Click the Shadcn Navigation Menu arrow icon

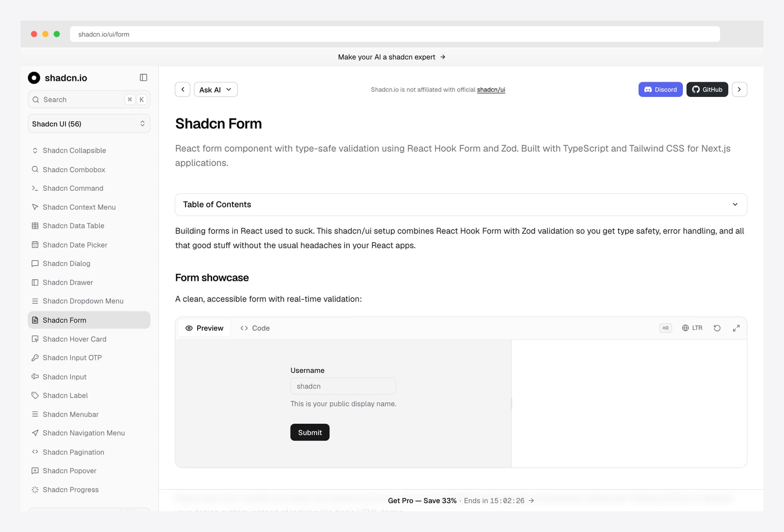35,433
